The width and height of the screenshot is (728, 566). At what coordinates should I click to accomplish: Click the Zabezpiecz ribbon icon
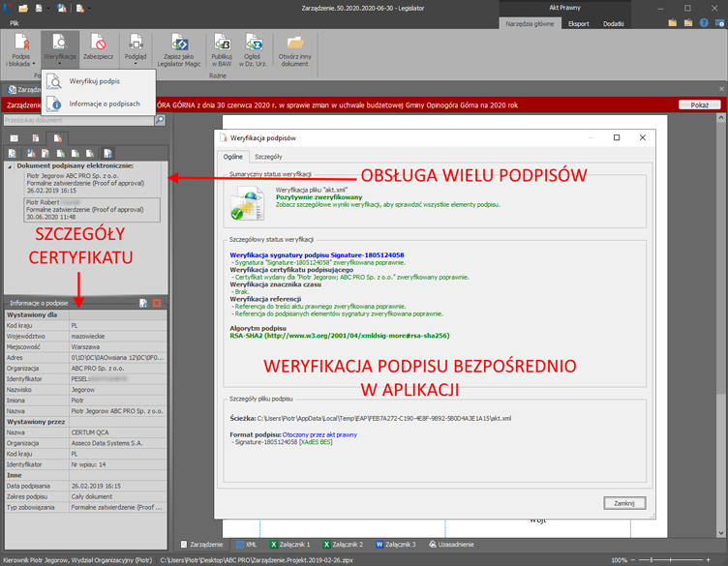[x=99, y=43]
